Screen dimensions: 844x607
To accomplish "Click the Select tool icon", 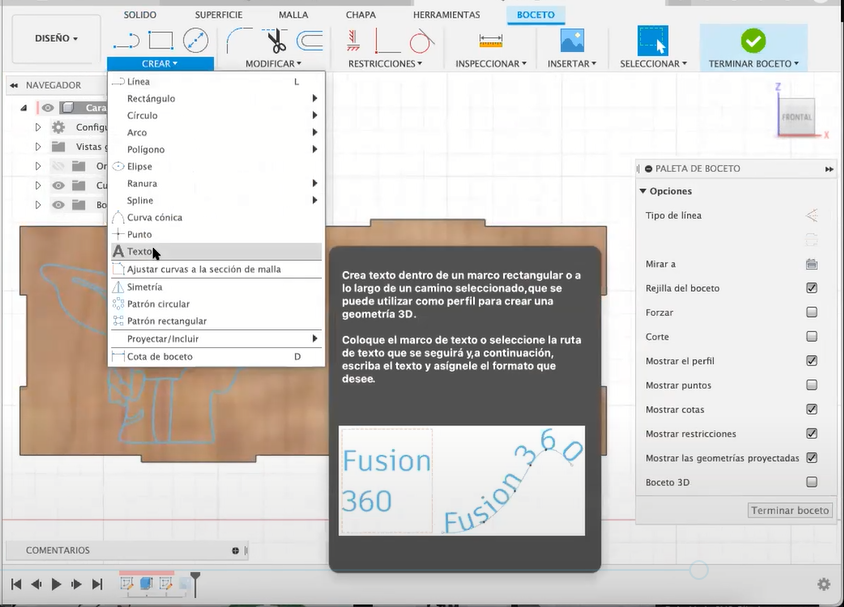I will [653, 40].
